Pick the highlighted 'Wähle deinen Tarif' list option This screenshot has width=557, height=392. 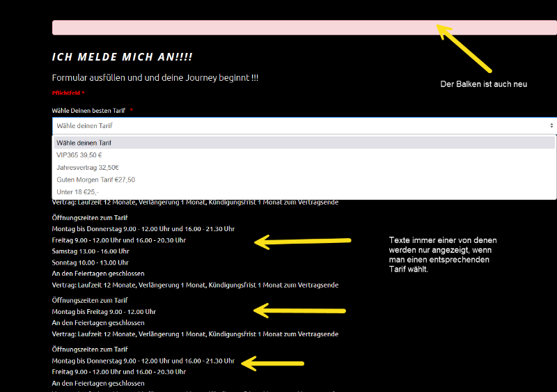click(304, 143)
